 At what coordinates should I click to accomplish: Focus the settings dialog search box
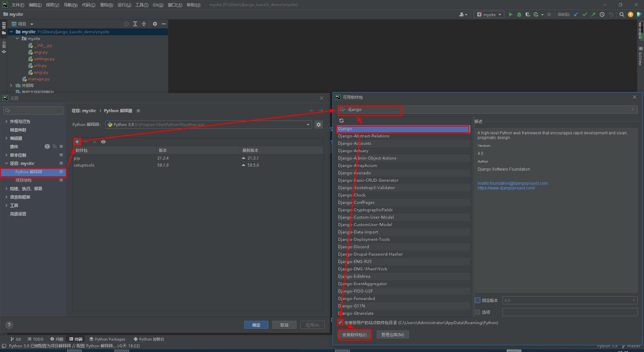(33, 111)
